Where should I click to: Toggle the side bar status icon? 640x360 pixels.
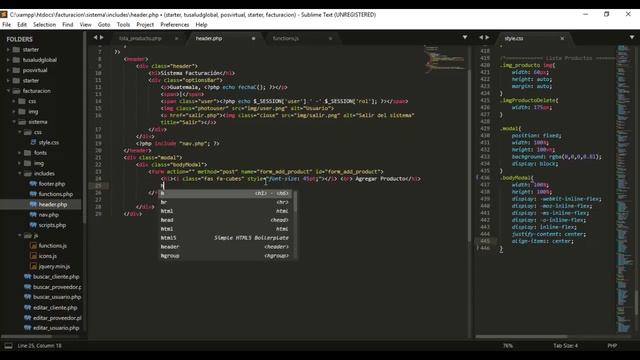point(8,346)
